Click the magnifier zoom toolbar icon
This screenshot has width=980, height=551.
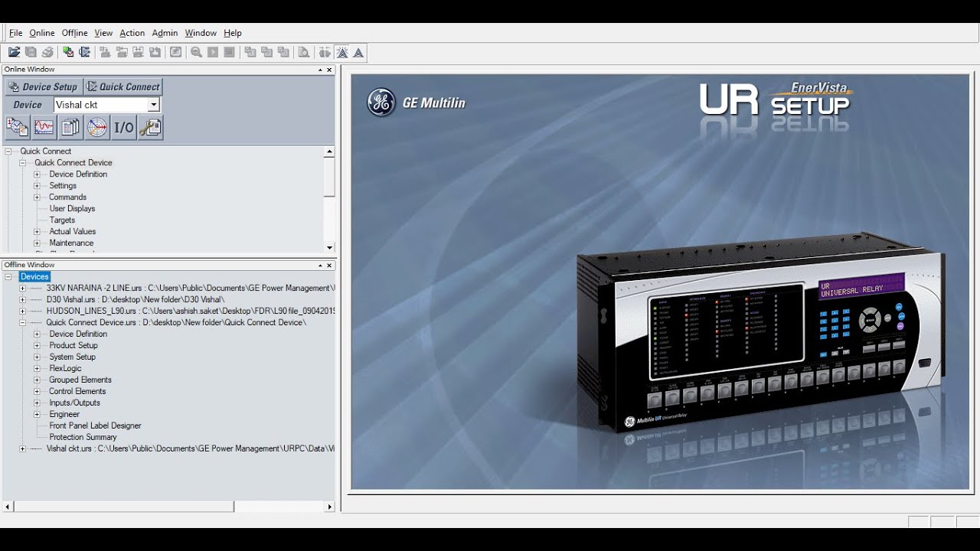(x=196, y=52)
